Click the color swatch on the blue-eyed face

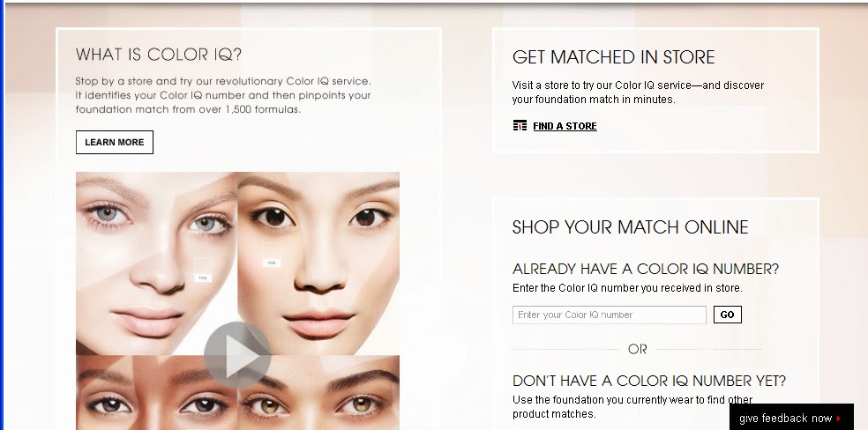tap(203, 271)
